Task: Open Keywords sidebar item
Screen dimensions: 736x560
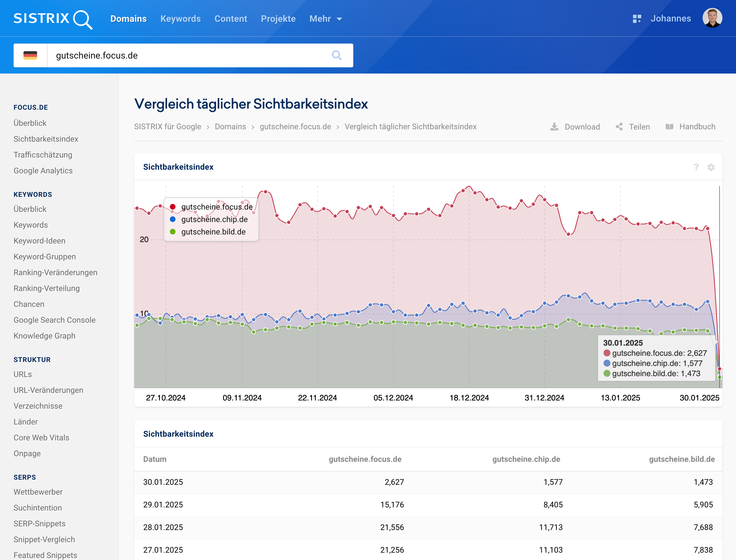Action: point(31,225)
